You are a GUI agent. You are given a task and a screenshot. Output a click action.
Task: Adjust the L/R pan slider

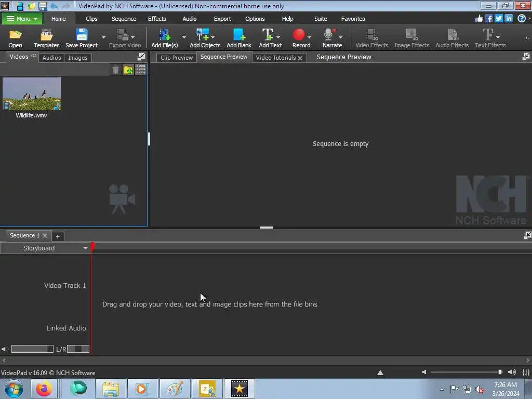click(78, 349)
